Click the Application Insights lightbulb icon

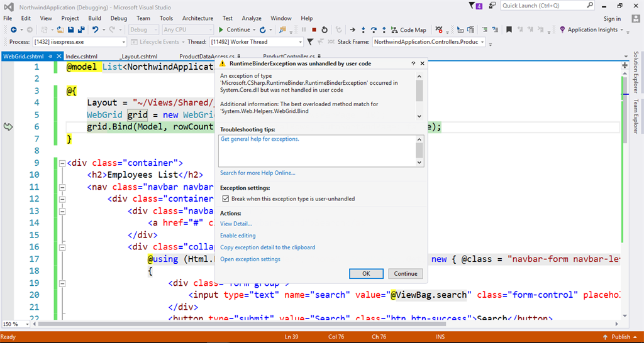[x=563, y=30]
